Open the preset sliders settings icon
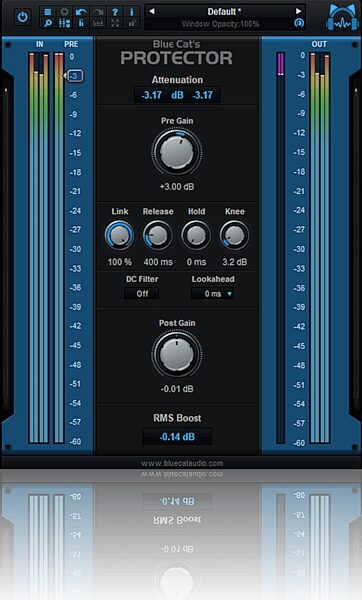362x600 pixels. [64, 23]
